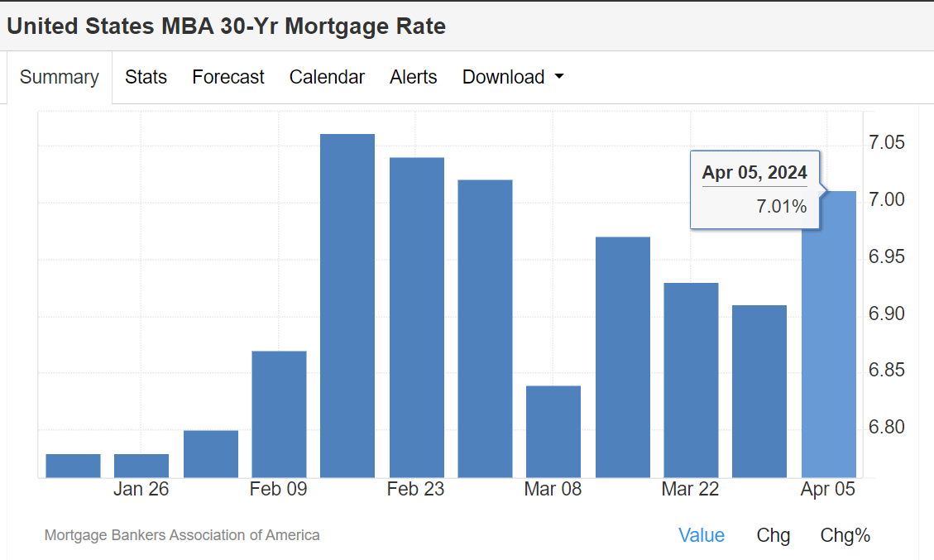Switch to the Stats tab

coord(146,78)
